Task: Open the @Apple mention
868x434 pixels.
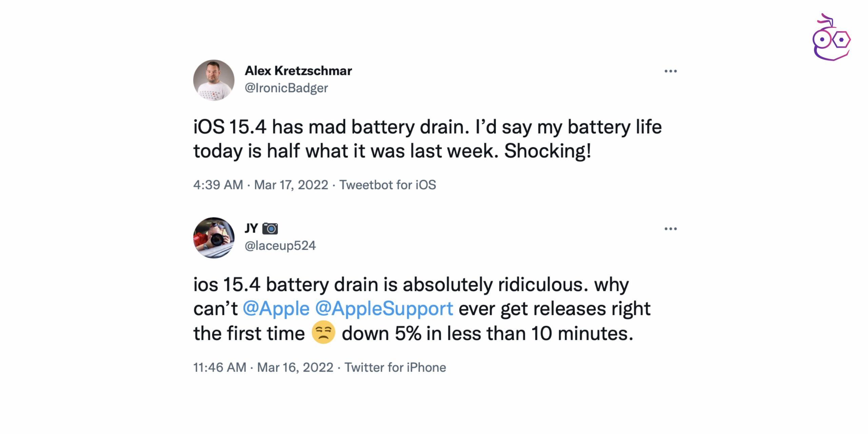Action: coord(276,309)
